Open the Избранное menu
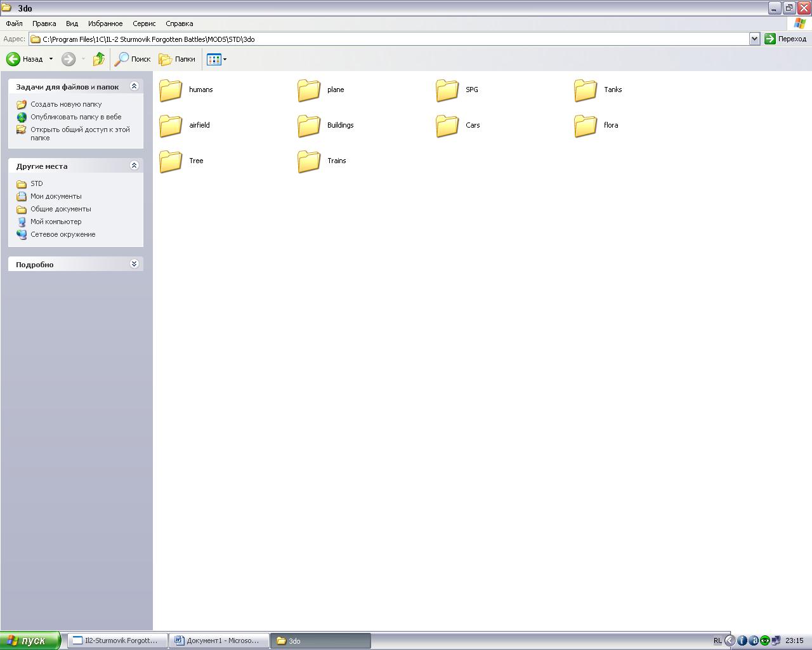This screenshot has width=812, height=650. [105, 23]
